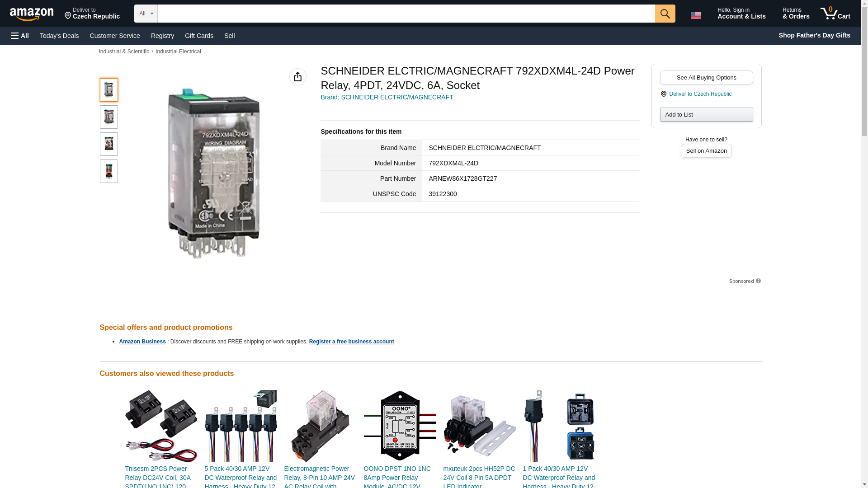Open the All hamburger menu
868x488 pixels.
20,36
